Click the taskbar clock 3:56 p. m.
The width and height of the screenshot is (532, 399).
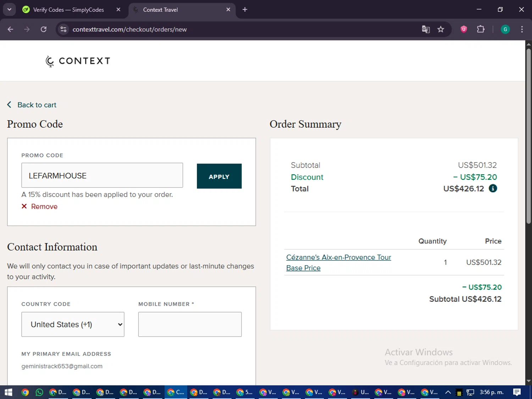point(492,392)
